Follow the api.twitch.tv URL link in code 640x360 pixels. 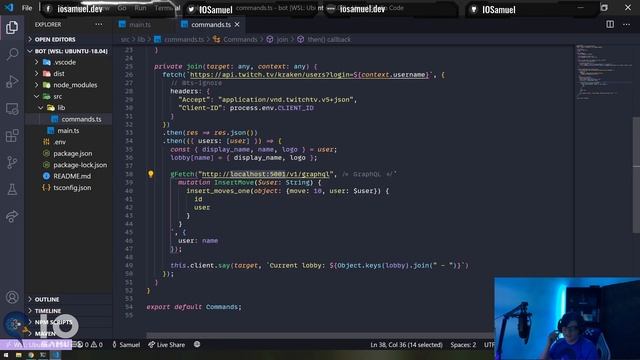pyautogui.click(x=309, y=75)
